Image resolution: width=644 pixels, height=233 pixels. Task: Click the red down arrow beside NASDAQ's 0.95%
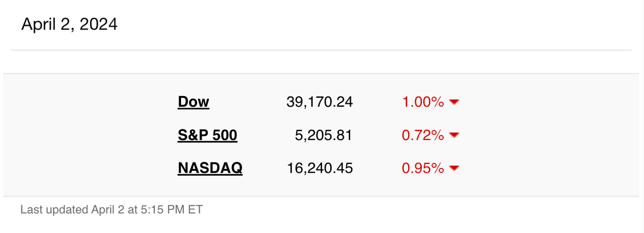point(454,168)
